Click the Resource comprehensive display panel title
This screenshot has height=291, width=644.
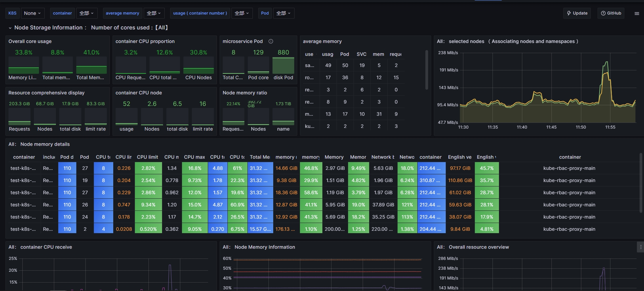click(46, 93)
